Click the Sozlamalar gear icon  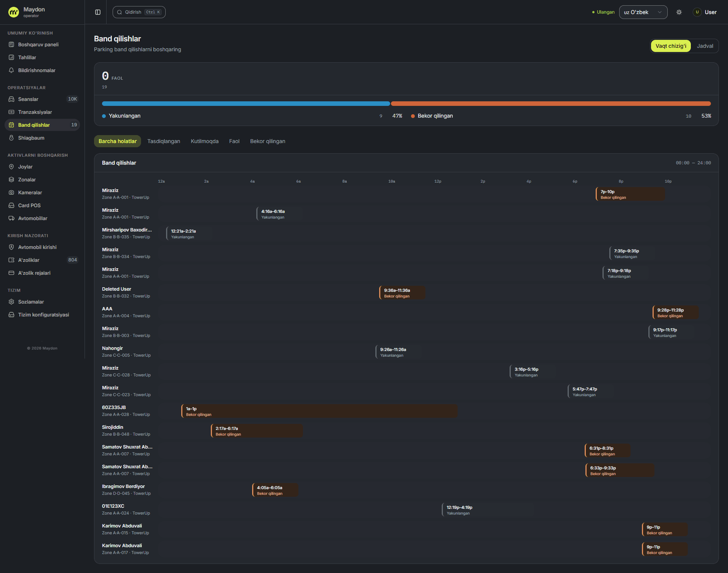click(x=11, y=302)
